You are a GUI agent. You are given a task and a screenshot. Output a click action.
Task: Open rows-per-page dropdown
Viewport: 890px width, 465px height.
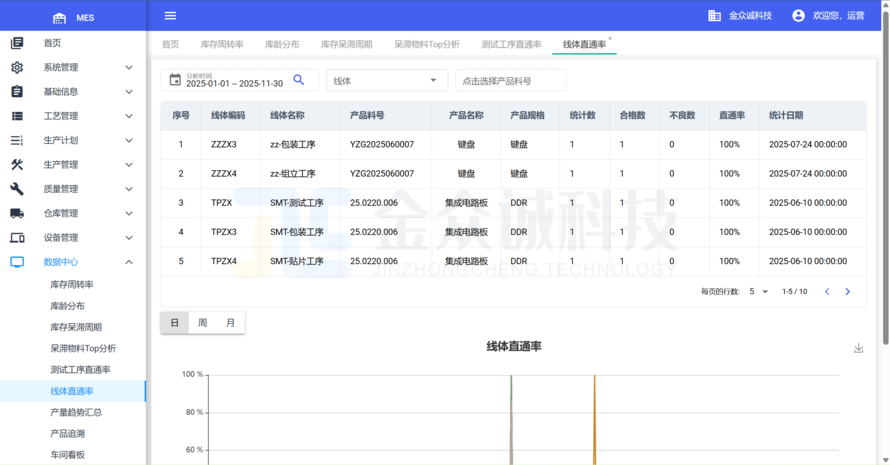[x=759, y=292]
